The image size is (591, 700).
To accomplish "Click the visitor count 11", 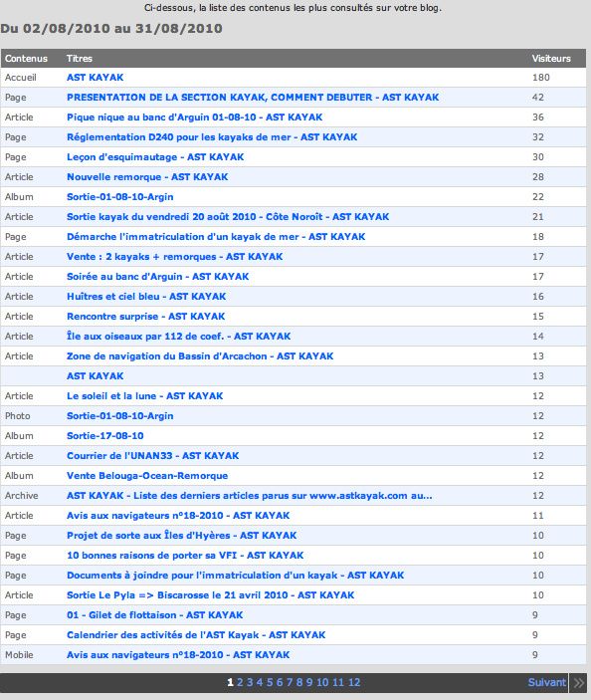I will point(538,516).
